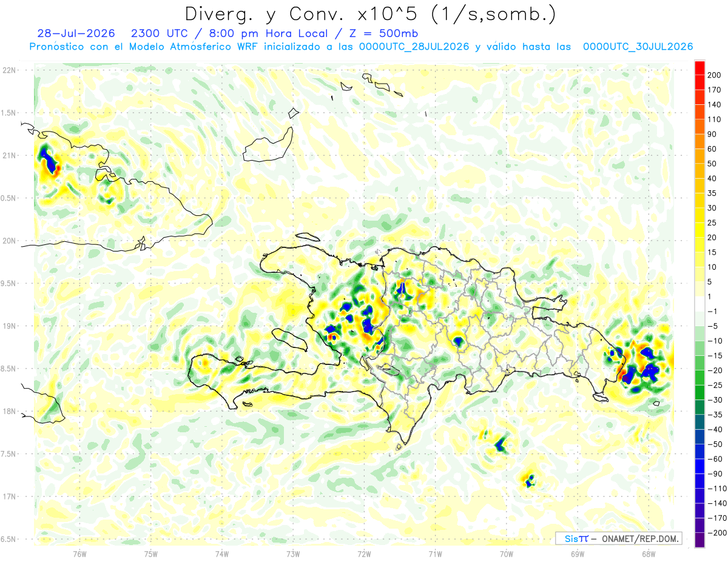Screen dimensions: 728x562
Task: Click the '-200' colorbar label
Action: tap(717, 533)
